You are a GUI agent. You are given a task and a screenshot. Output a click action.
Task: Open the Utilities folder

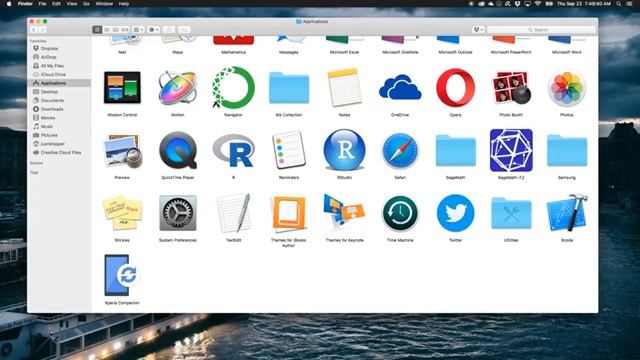pos(511,213)
